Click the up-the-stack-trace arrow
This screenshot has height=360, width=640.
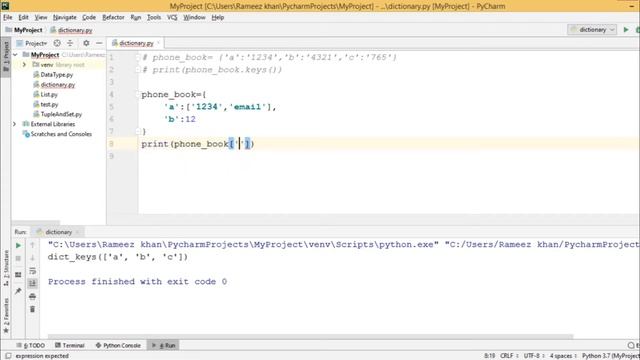pos(33,245)
